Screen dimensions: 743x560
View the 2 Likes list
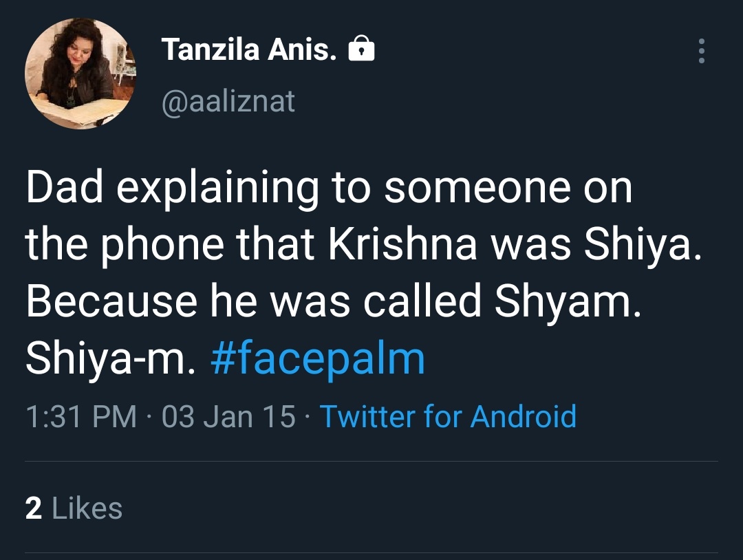pyautogui.click(x=74, y=508)
